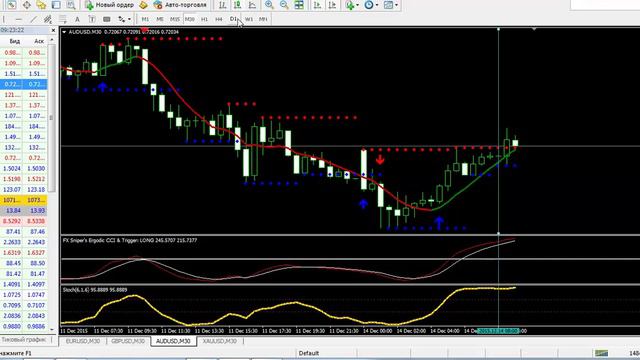
Task: Switch to M1 timeframe
Action: click(145, 19)
